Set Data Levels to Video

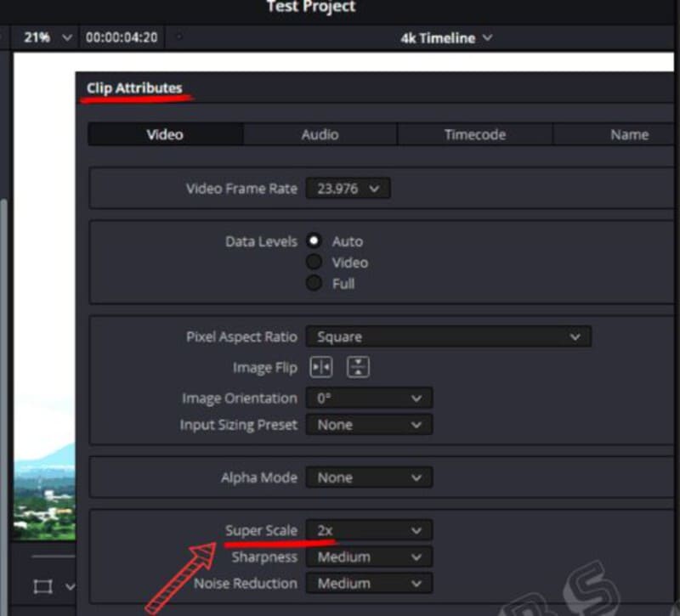[315, 263]
